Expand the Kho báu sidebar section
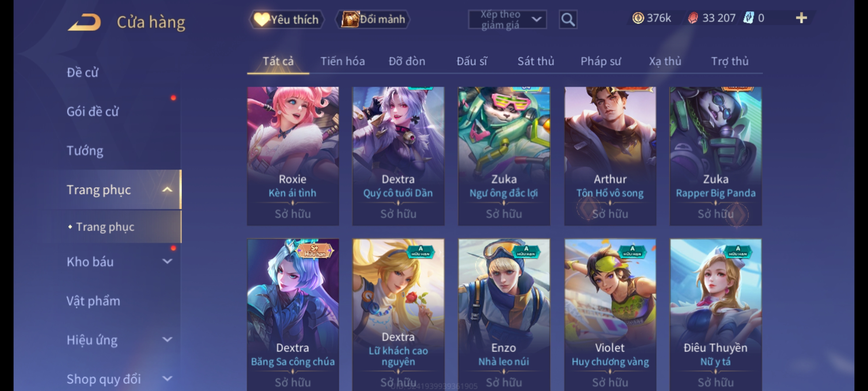The width and height of the screenshot is (868, 391). (x=167, y=261)
